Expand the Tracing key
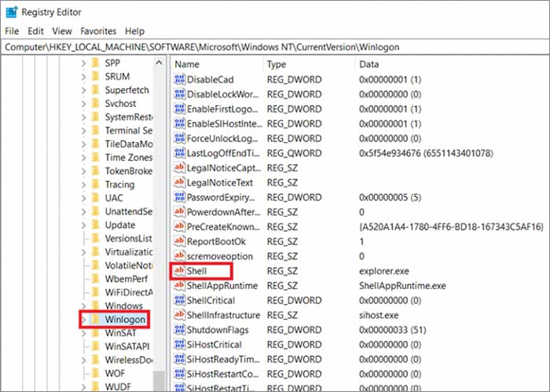This screenshot has width=550, height=392. tap(83, 185)
